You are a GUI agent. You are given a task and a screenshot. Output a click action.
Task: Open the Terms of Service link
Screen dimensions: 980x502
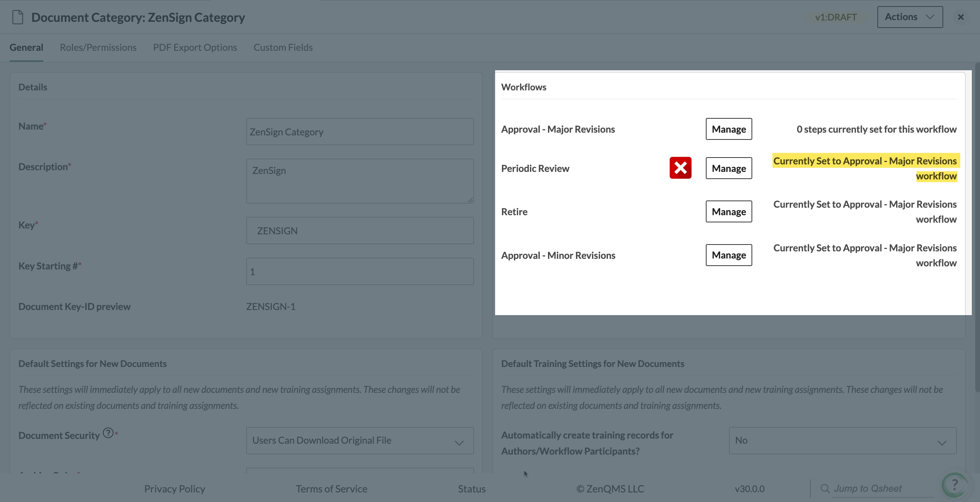coord(331,489)
